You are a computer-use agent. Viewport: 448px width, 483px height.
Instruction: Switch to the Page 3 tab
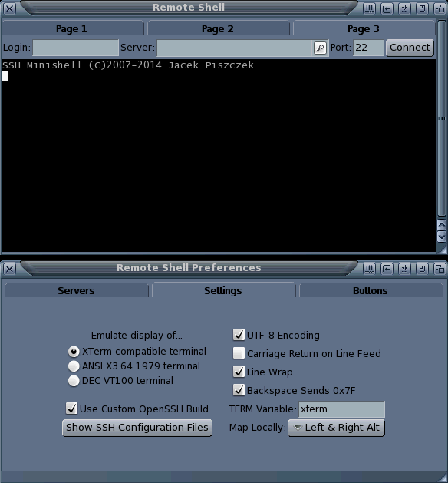pyautogui.click(x=364, y=28)
